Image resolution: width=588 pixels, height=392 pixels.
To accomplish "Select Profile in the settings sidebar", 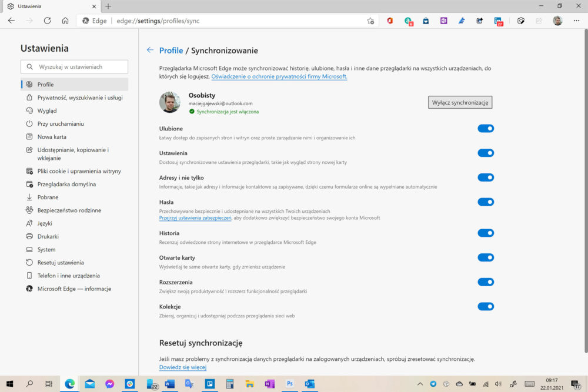I will pos(74,84).
